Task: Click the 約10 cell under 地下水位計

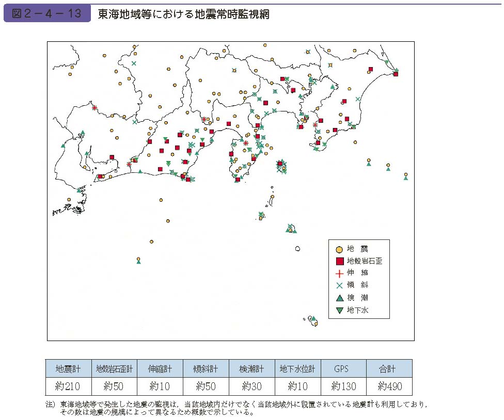Action: tap(297, 386)
